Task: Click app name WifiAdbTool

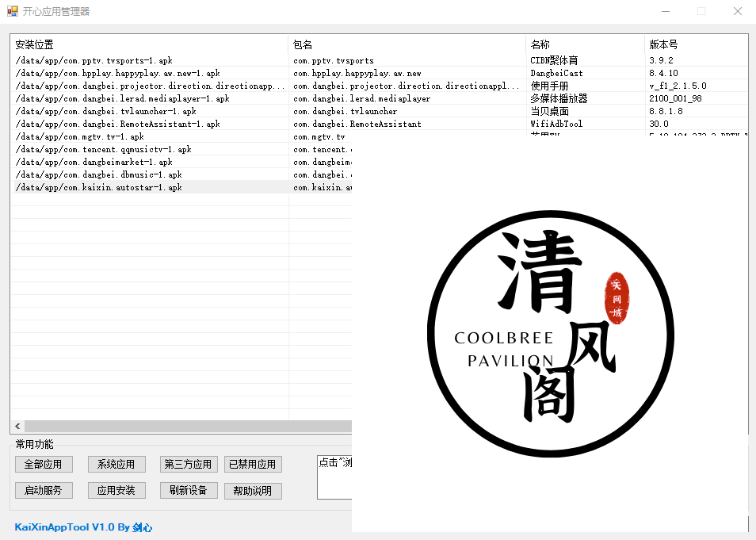Action: [x=556, y=124]
